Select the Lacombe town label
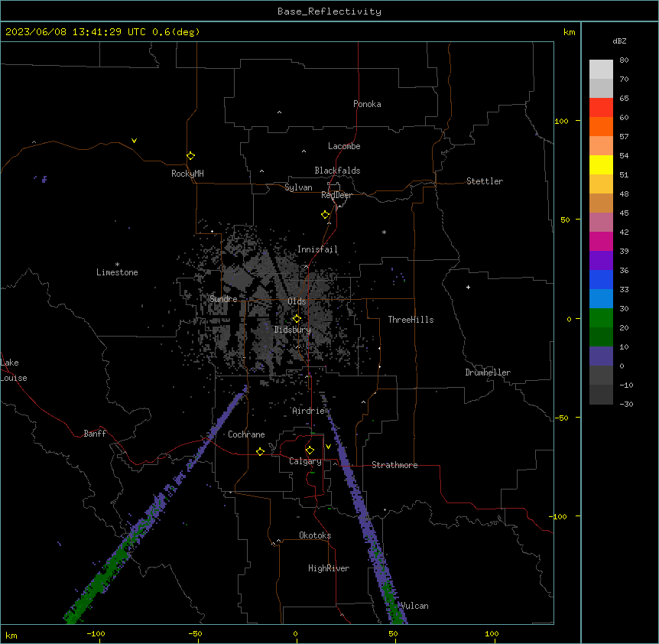This screenshot has height=644, width=659. [x=344, y=146]
